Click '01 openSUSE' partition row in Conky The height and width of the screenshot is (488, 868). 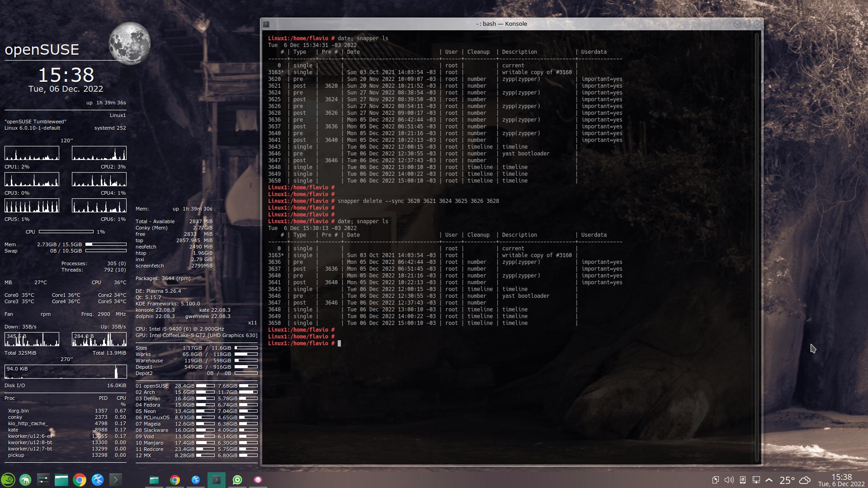(197, 386)
